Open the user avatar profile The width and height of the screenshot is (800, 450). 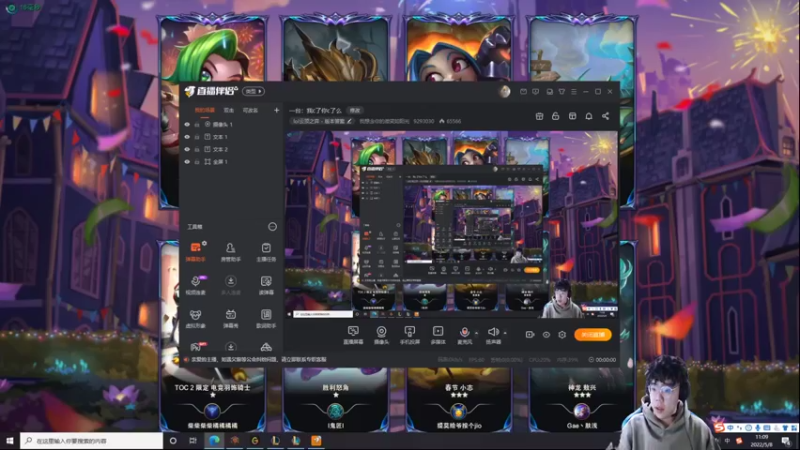505,91
